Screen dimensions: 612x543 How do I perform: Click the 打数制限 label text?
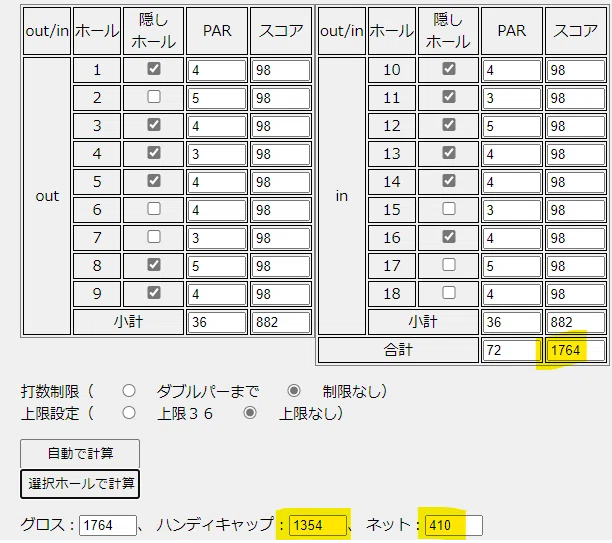coord(50,391)
